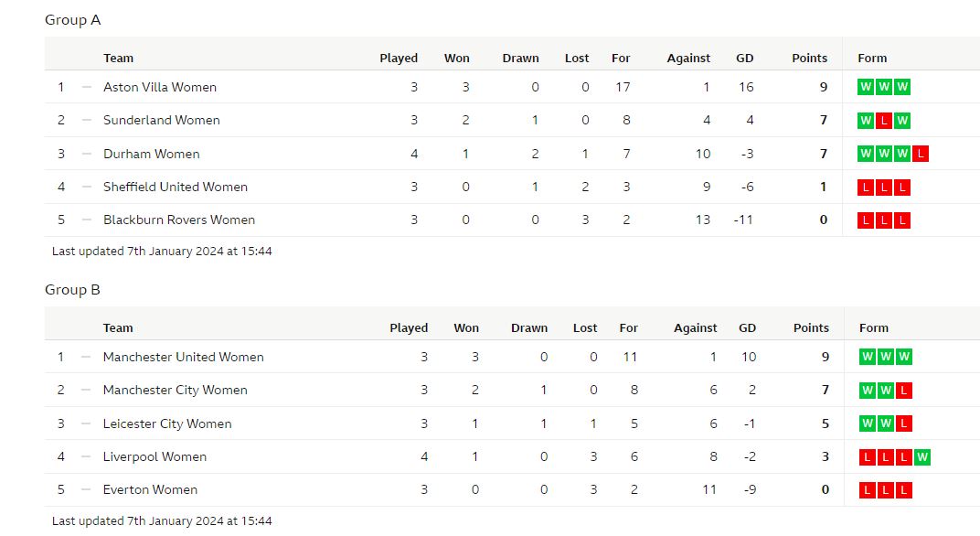Viewport: 980px width, 536px height.
Task: Click the Group B GD column header
Action: 747,328
